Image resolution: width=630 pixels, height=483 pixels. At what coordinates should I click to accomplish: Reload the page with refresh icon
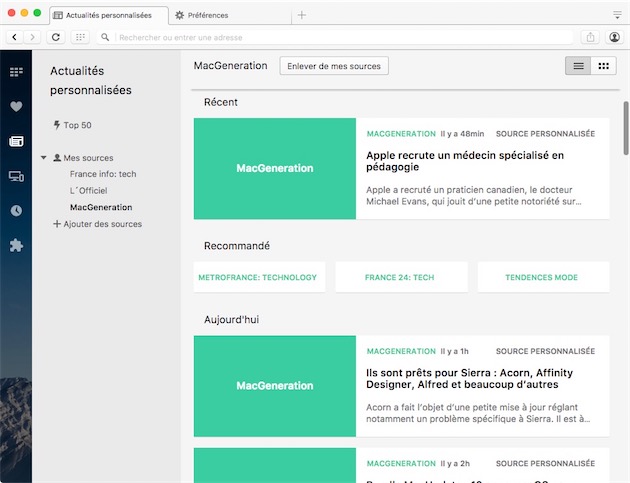click(x=56, y=37)
